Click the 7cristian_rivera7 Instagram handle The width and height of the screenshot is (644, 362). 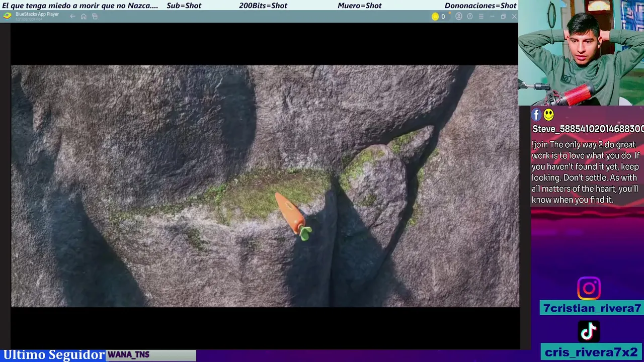click(592, 308)
